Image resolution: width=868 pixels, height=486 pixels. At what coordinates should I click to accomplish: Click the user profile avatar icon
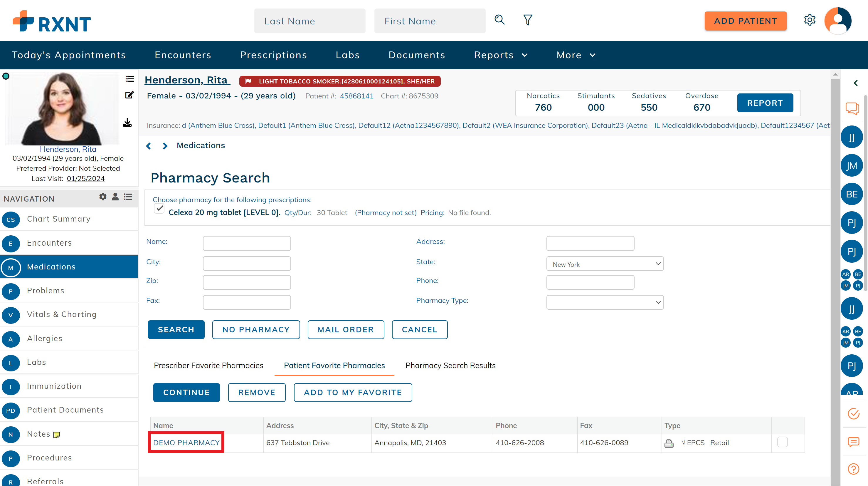[838, 21]
